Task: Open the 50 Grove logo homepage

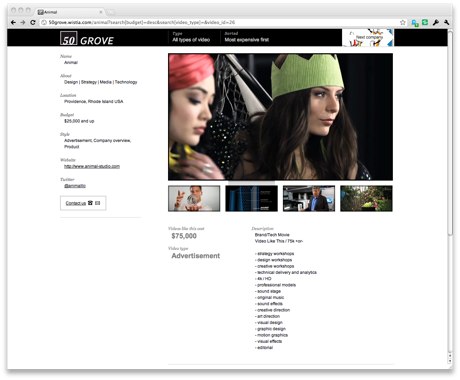Action: [x=87, y=38]
